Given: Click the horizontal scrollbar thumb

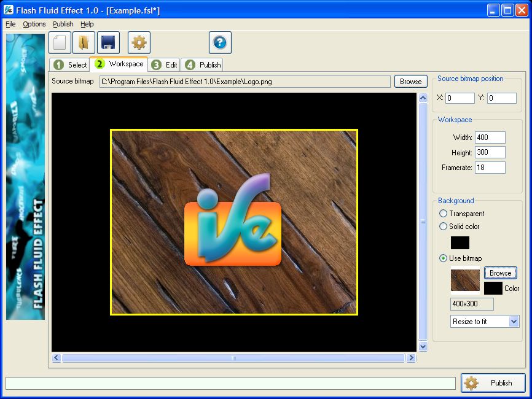Looking at the screenshot, I should [233, 358].
